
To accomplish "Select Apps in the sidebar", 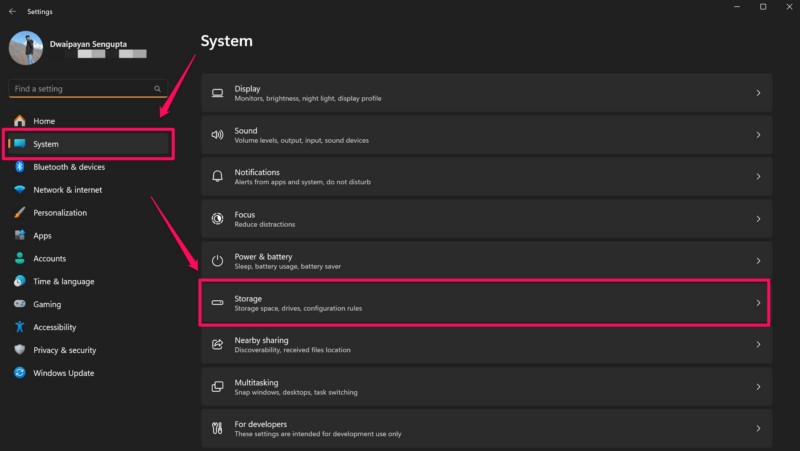I will pos(42,236).
